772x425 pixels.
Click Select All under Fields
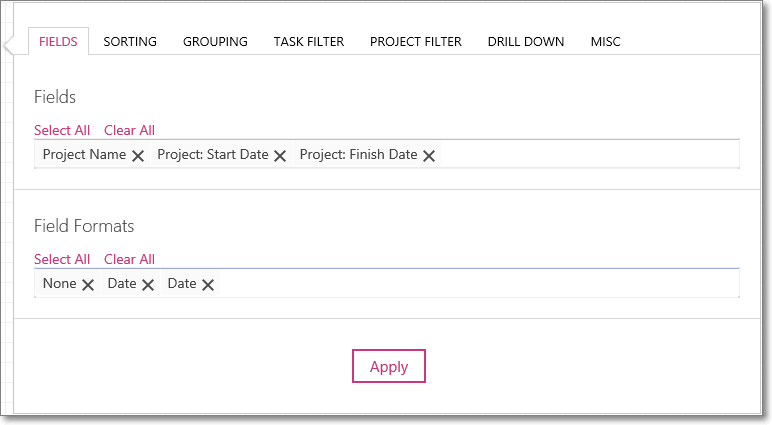[62, 131]
